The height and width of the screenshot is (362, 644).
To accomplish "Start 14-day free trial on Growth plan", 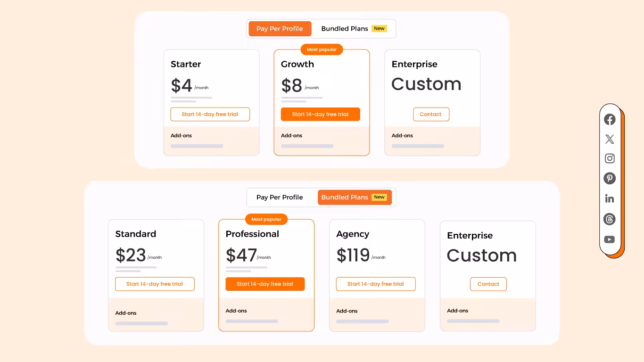I will tap(321, 114).
